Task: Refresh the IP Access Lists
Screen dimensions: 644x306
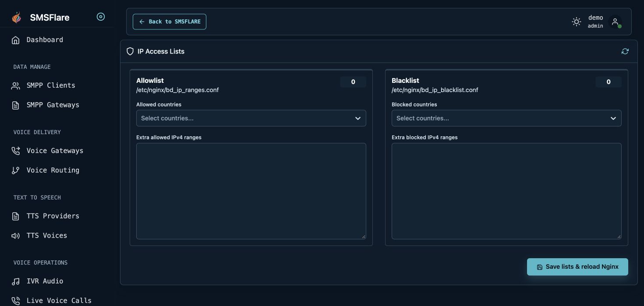Action: point(625,51)
